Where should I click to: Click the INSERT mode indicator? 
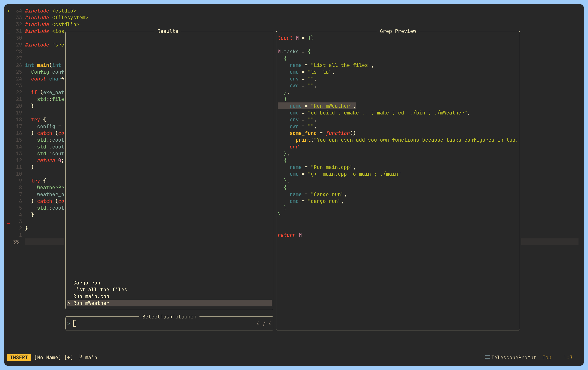[19, 357]
